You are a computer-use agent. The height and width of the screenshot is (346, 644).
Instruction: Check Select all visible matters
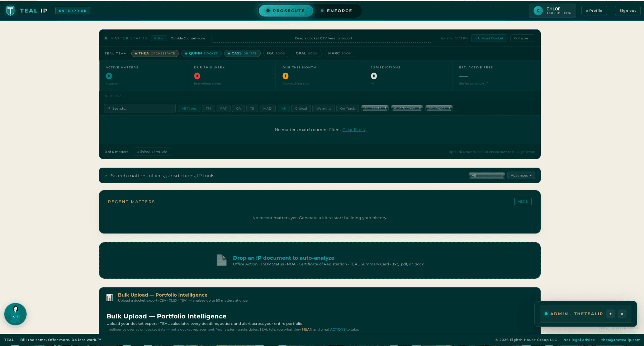(152, 152)
